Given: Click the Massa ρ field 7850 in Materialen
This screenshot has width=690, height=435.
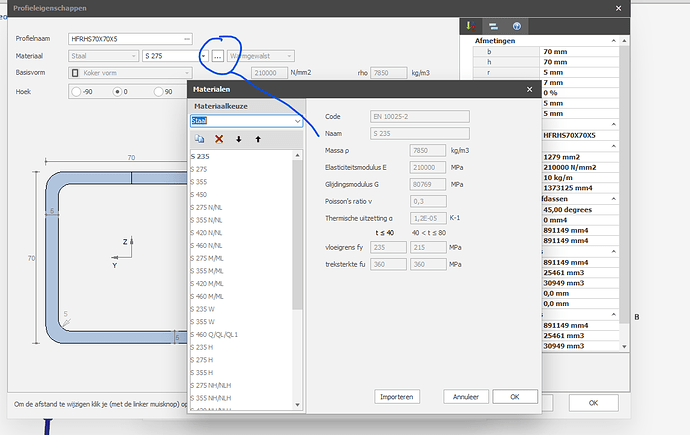Looking at the screenshot, I should (x=428, y=150).
